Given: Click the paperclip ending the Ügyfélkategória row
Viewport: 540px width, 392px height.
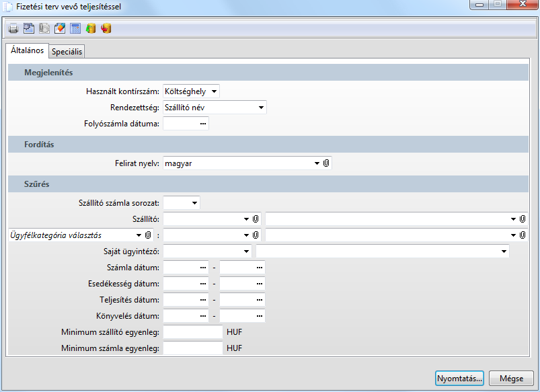Looking at the screenshot, I should pos(523,235).
